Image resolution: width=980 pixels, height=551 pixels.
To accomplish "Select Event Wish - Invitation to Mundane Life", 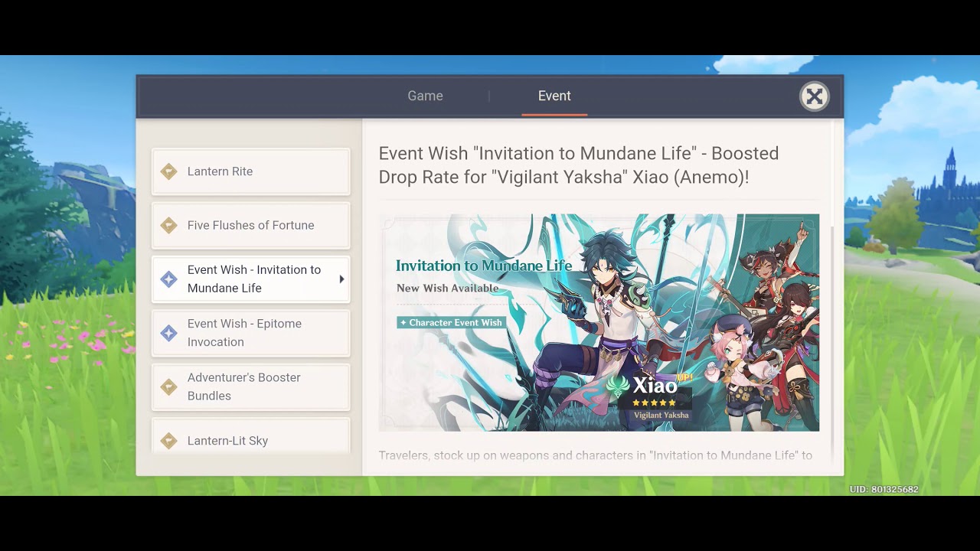I will pos(250,279).
